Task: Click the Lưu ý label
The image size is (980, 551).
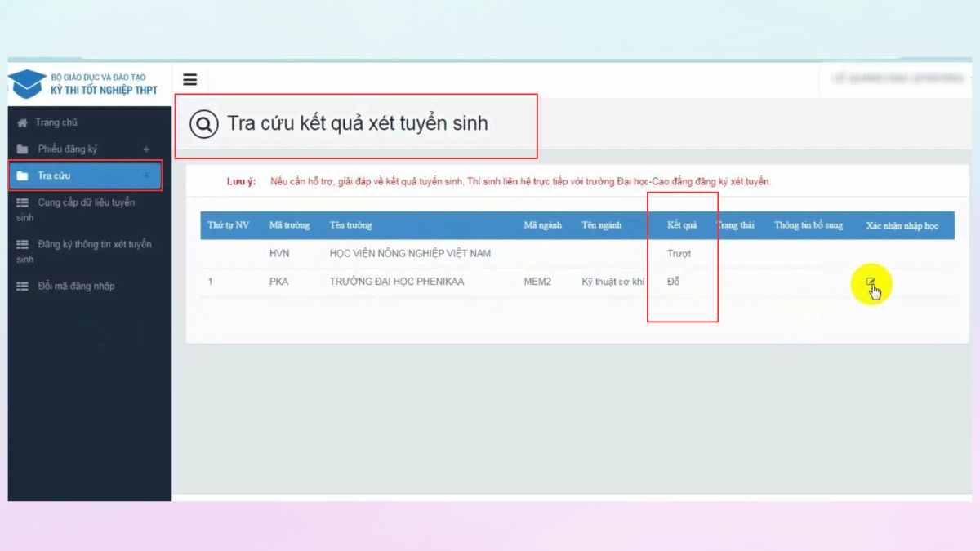Action: [x=241, y=181]
